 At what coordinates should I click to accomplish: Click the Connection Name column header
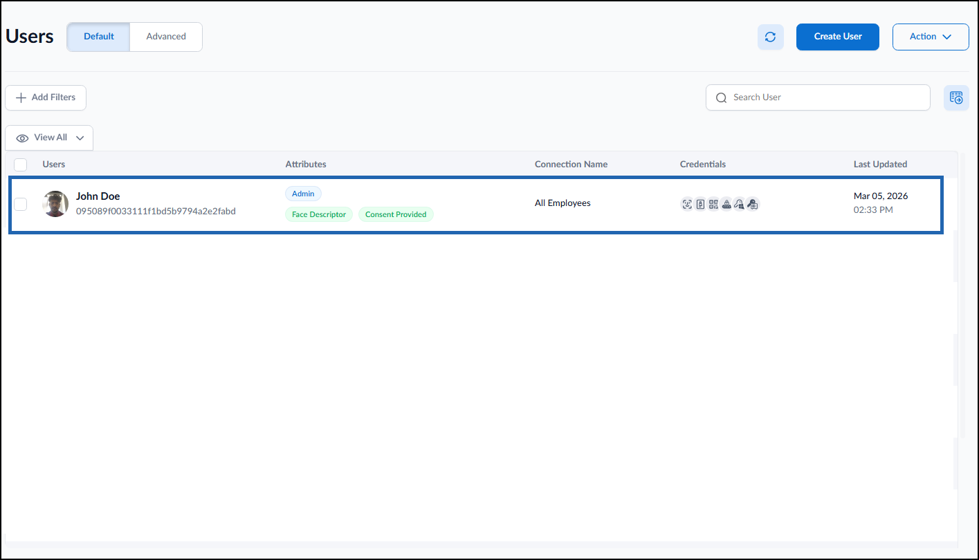[x=571, y=165]
